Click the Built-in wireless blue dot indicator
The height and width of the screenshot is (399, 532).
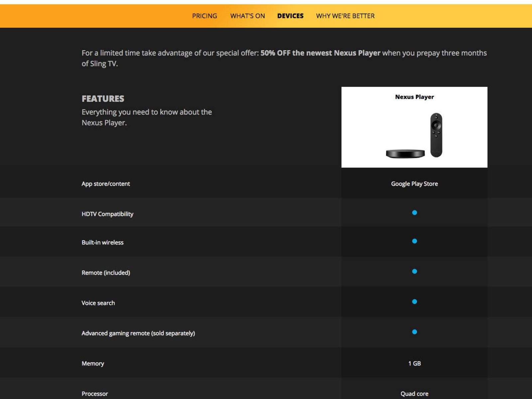click(x=414, y=241)
